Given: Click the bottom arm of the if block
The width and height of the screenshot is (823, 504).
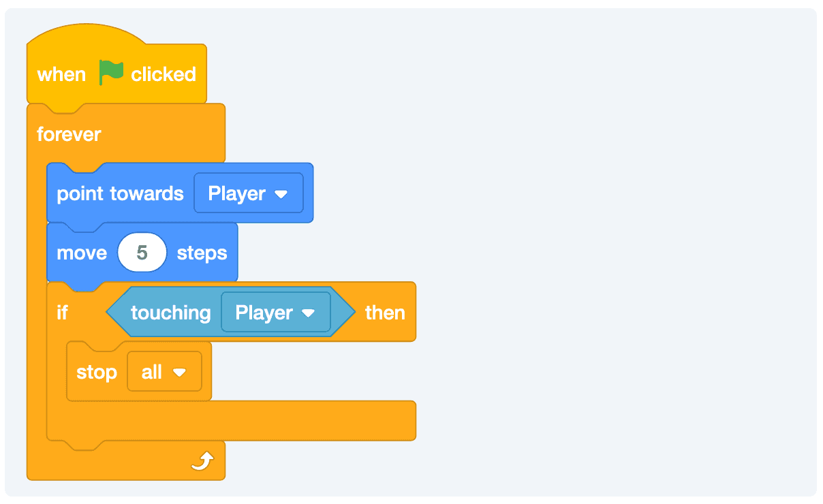Looking at the screenshot, I should [x=273, y=420].
